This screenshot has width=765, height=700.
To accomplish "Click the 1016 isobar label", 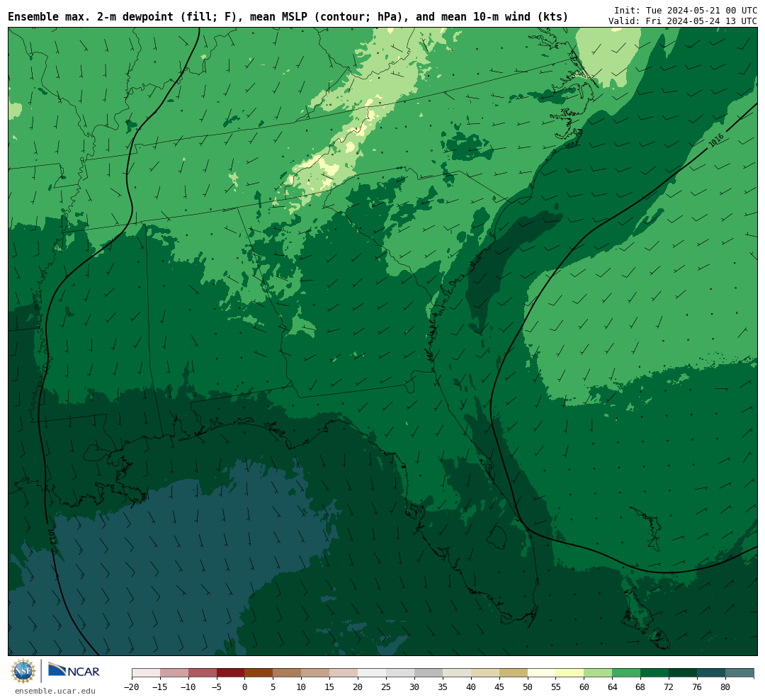I will (x=715, y=140).
